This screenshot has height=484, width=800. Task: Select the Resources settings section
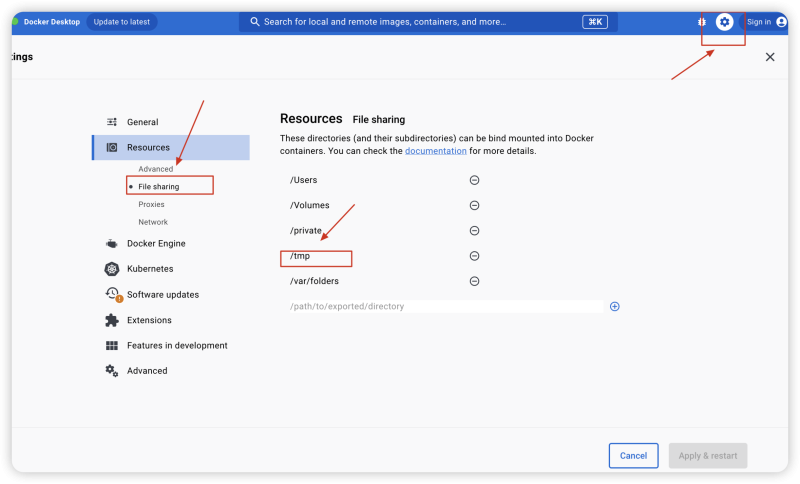[x=148, y=147]
